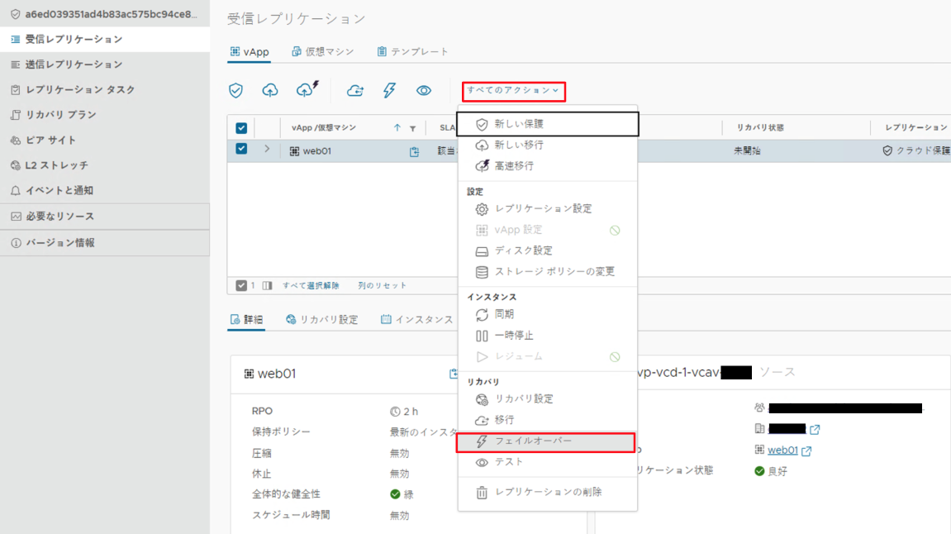Sort by vApp/仮想マシン column arrow

tap(397, 128)
